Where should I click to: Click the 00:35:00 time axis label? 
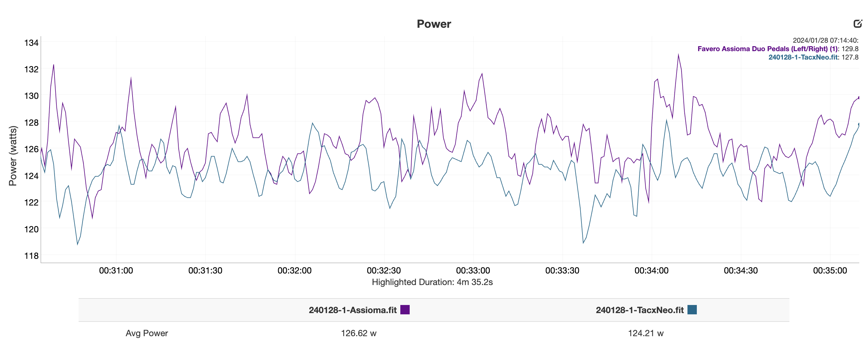click(830, 271)
